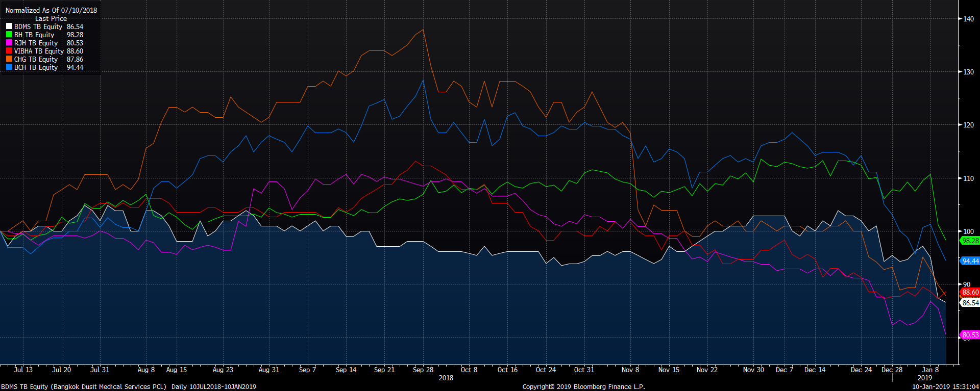This screenshot has height=391, width=980.
Task: Click the Oct 31 date label
Action: coord(584,370)
